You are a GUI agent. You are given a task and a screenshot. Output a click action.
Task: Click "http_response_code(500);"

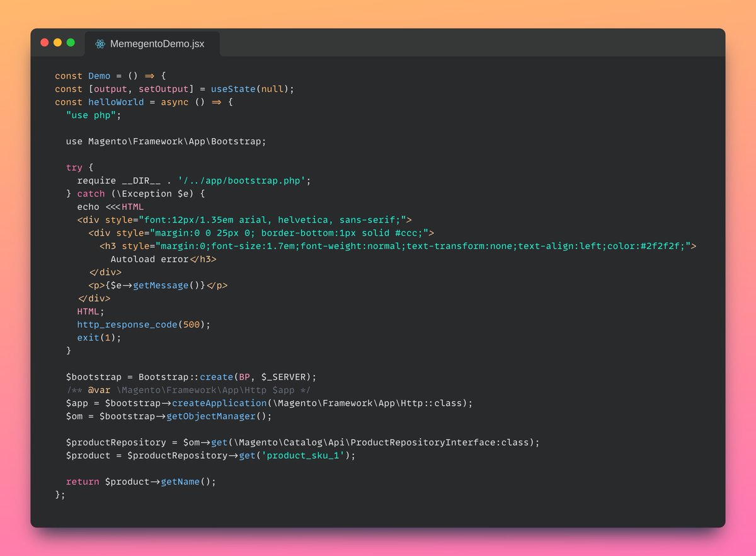(x=144, y=325)
